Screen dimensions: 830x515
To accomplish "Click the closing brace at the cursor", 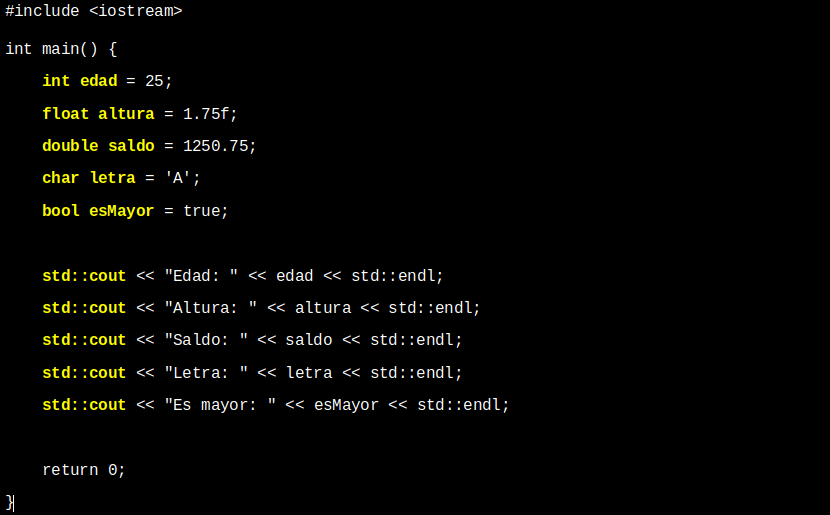I will (x=10, y=502).
